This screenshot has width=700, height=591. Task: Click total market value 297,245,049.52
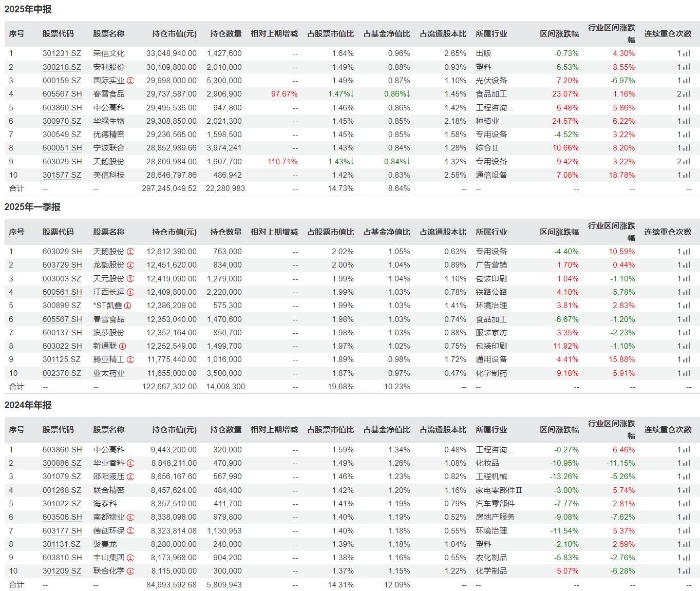click(169, 188)
